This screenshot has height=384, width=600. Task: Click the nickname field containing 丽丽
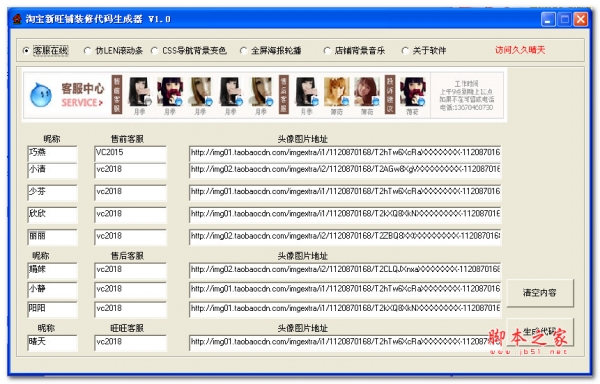[52, 237]
